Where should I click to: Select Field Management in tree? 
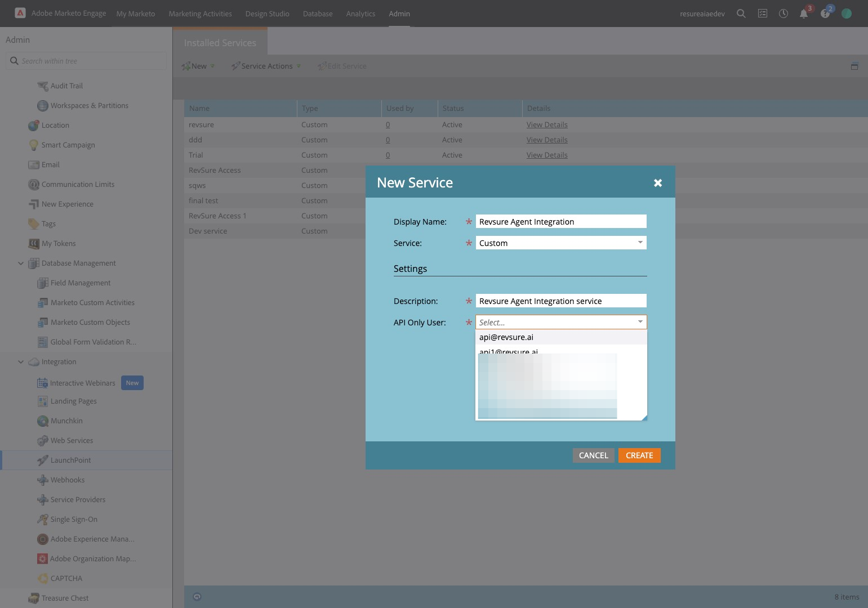[x=81, y=283]
